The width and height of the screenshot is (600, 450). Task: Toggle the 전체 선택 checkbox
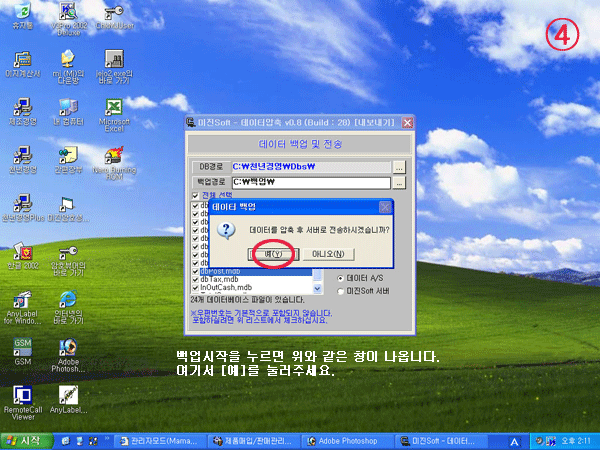(x=195, y=196)
